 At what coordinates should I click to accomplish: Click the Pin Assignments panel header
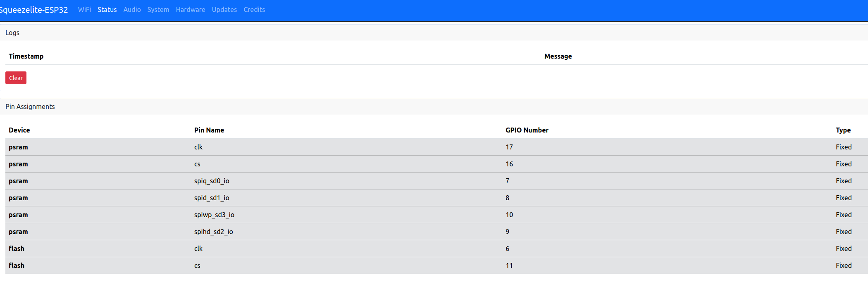click(30, 106)
